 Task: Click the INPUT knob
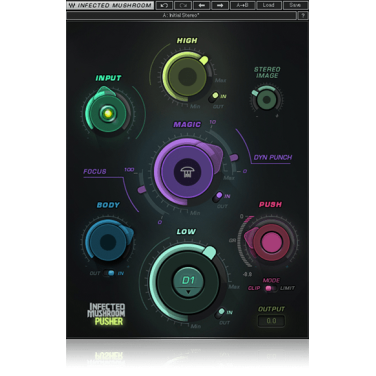click(108, 113)
